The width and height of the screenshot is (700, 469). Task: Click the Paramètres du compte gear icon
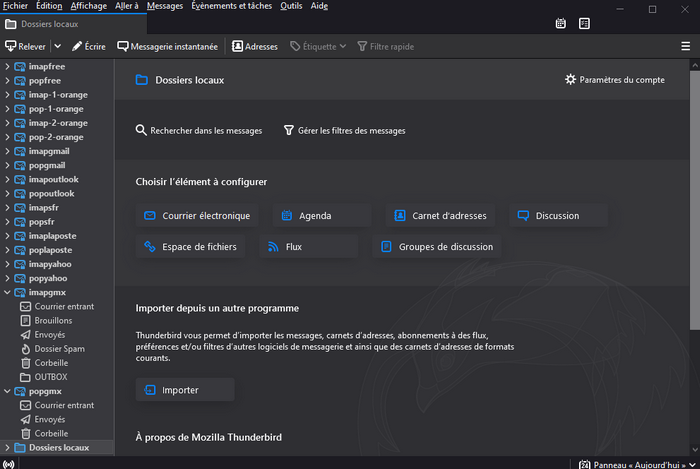570,79
